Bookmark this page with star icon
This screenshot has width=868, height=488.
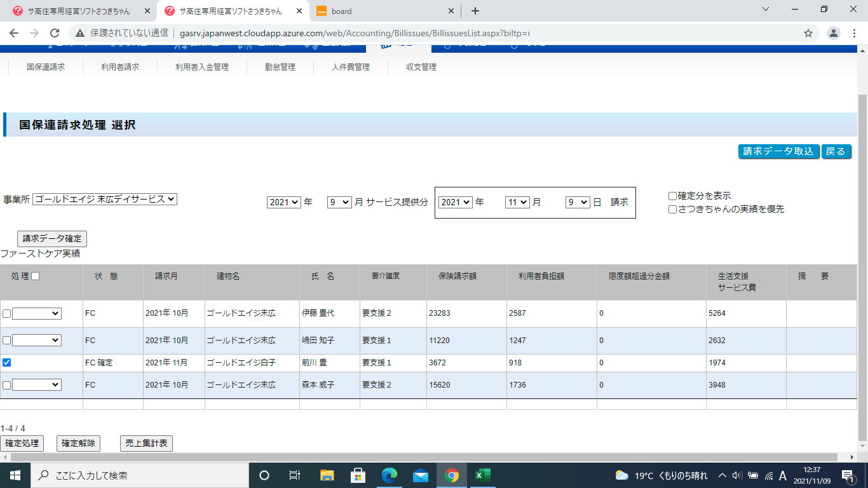(808, 33)
